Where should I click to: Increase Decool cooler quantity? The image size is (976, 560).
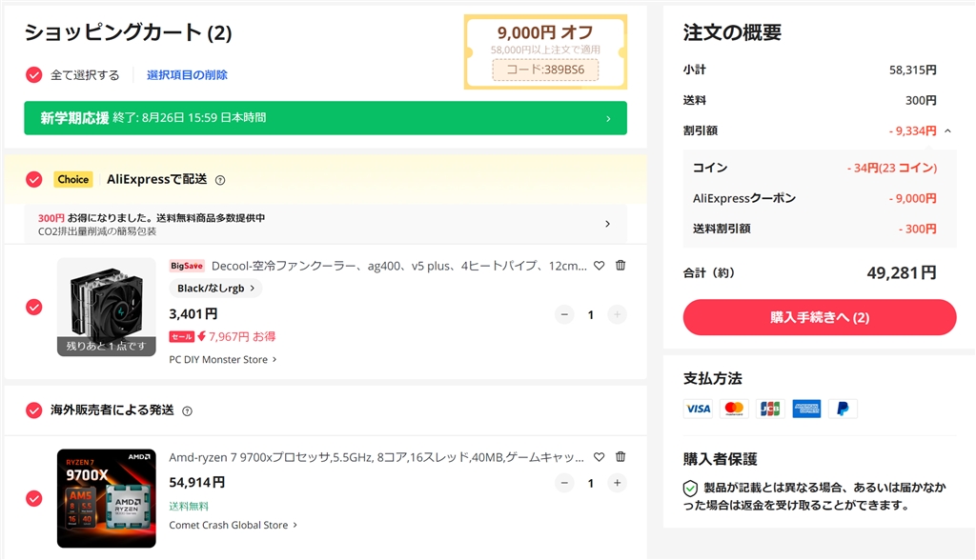tap(617, 314)
